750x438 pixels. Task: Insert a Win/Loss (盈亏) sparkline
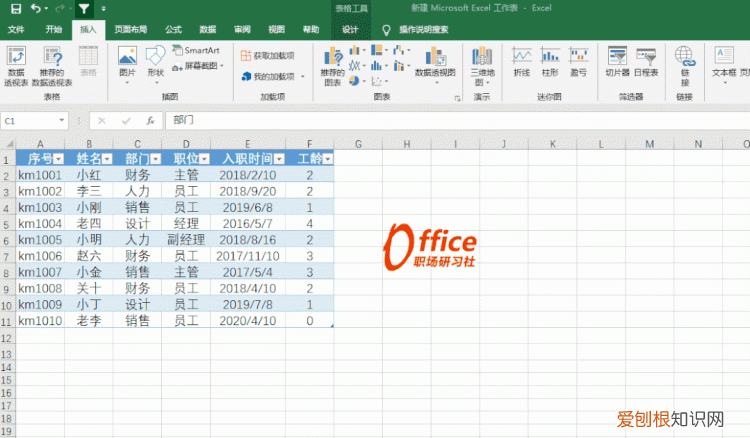579,62
